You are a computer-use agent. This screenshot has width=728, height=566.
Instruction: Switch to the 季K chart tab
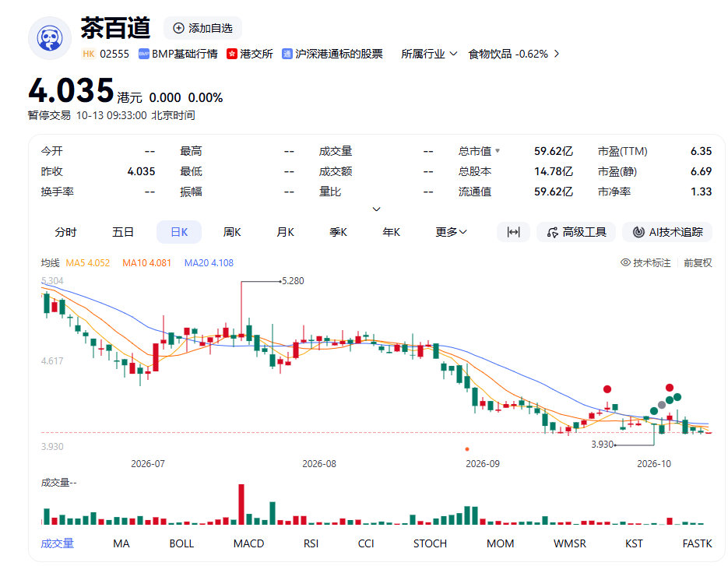(x=338, y=232)
